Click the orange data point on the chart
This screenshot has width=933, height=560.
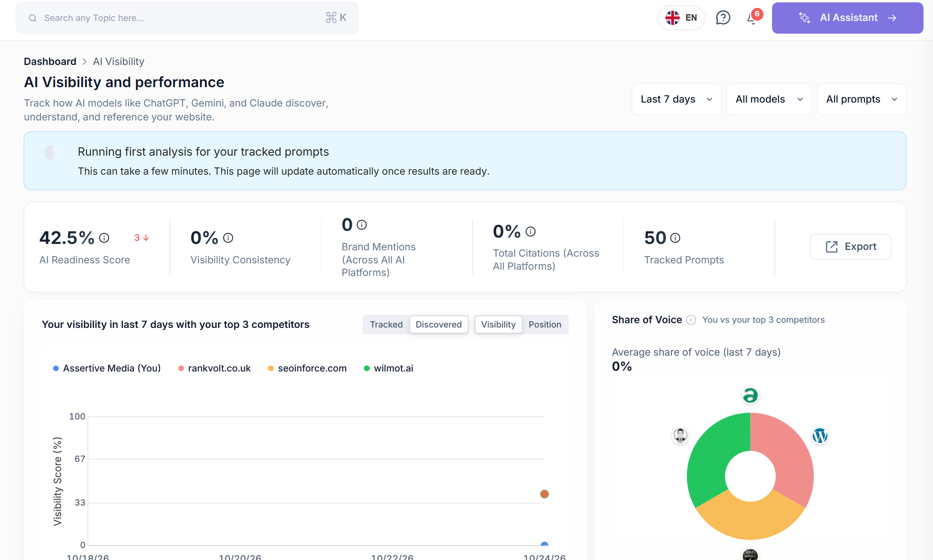[x=544, y=494]
